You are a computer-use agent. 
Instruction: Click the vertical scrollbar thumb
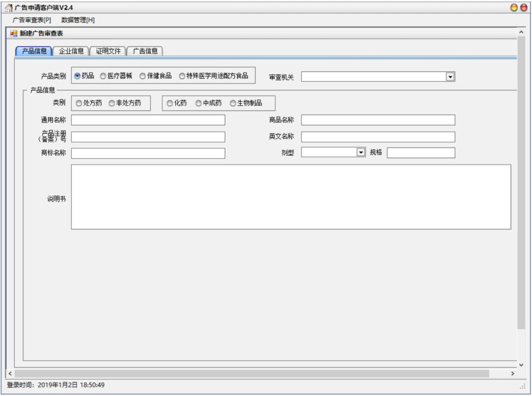point(521,183)
